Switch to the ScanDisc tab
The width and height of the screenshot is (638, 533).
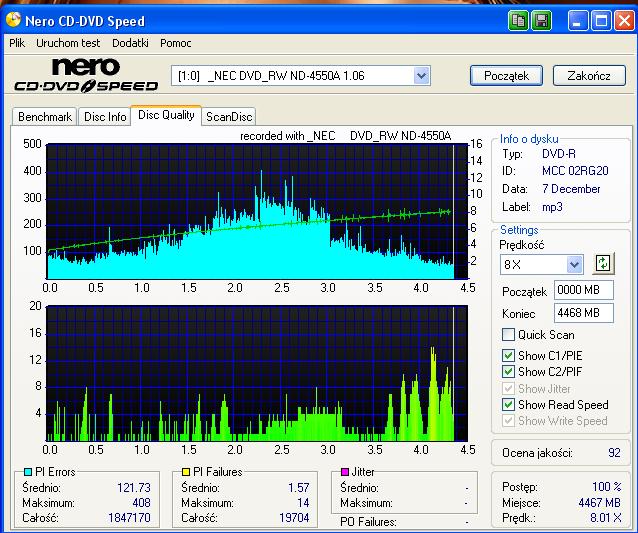pos(229,117)
